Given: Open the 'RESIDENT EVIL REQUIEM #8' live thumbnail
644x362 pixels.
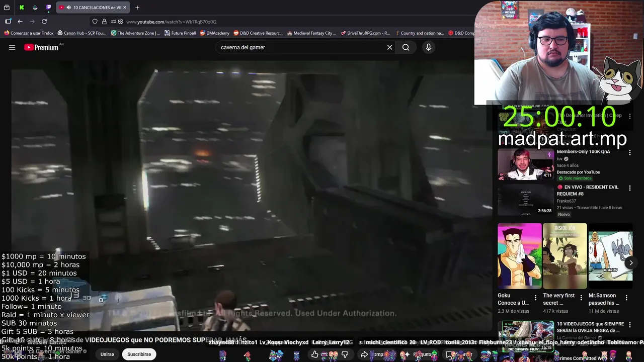Looking at the screenshot, I should pos(525,200).
